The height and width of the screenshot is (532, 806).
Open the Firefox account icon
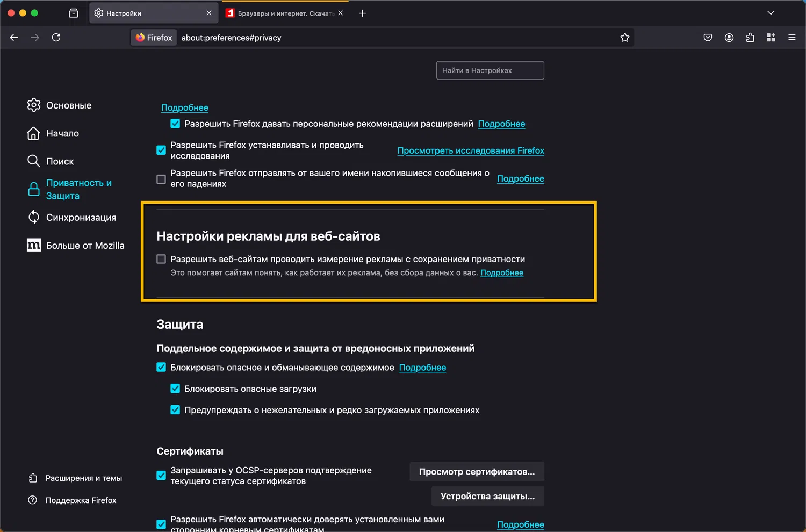point(729,38)
